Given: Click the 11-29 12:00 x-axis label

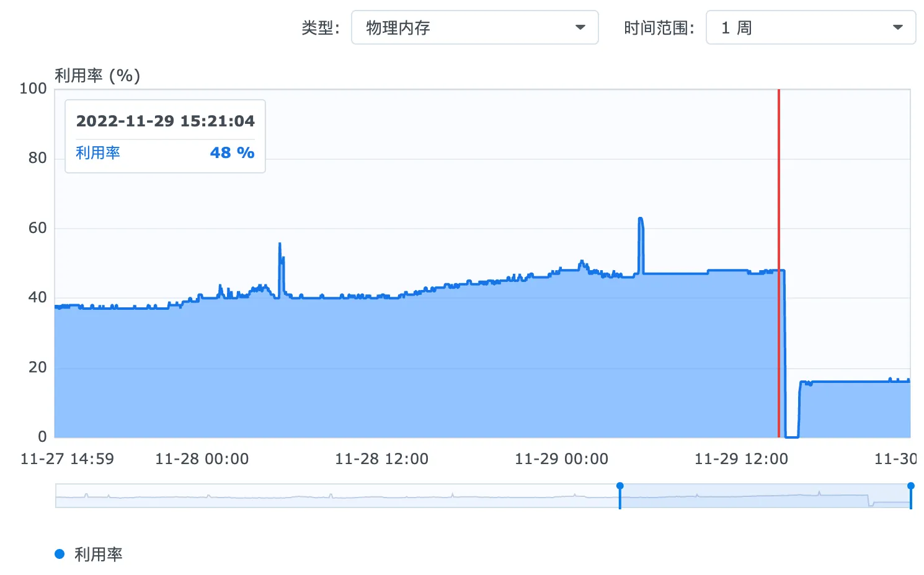Looking at the screenshot, I should click(x=741, y=459).
